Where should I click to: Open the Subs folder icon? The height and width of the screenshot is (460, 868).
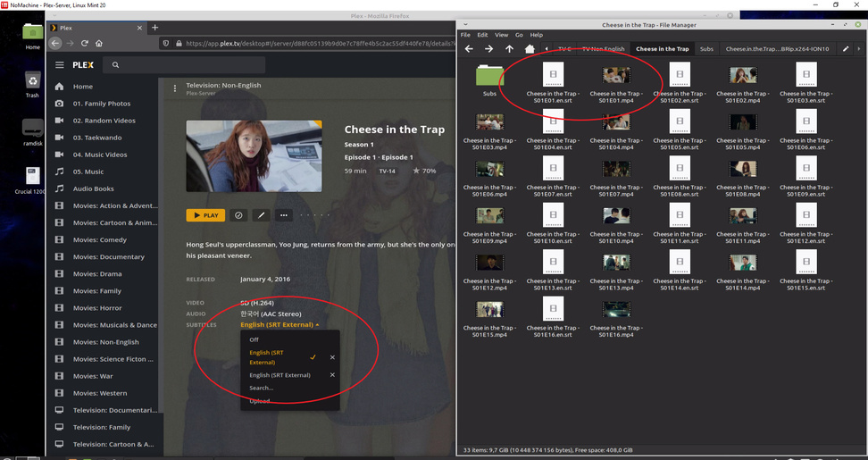pyautogui.click(x=489, y=75)
